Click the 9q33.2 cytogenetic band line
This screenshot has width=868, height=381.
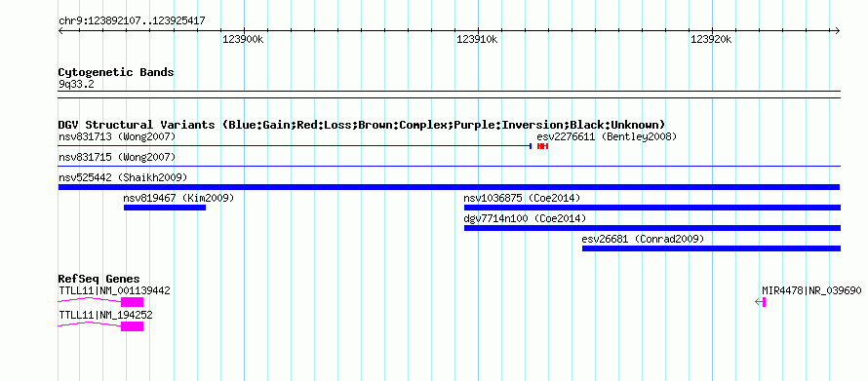[449, 94]
